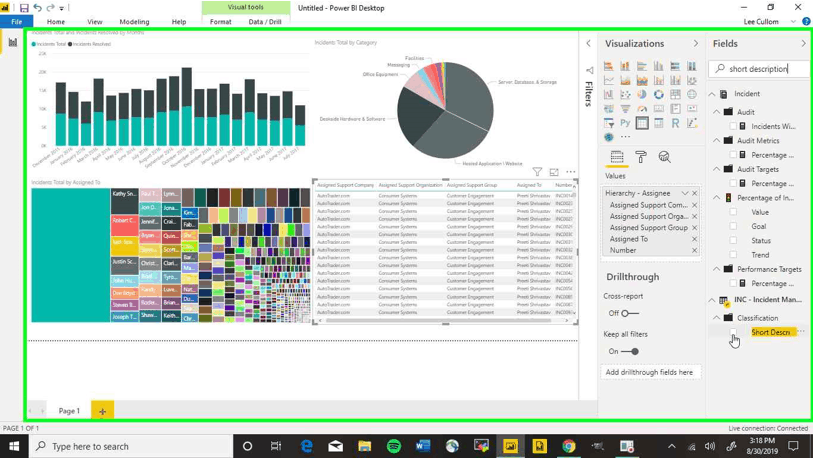Select the Area chart visualization

[625, 81]
